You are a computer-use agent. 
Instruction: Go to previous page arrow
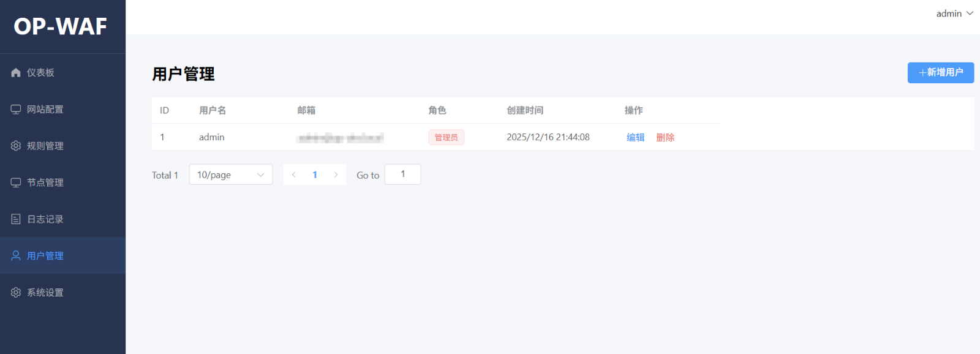293,175
